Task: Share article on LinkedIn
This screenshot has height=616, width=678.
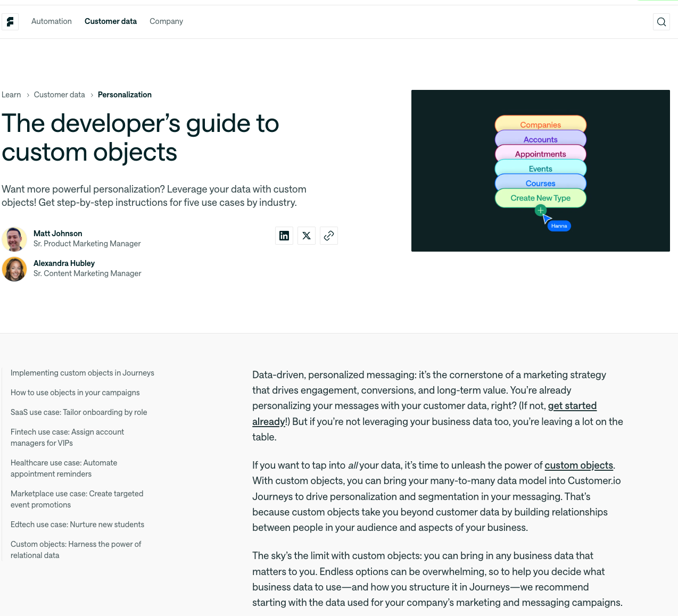Action: coord(284,236)
